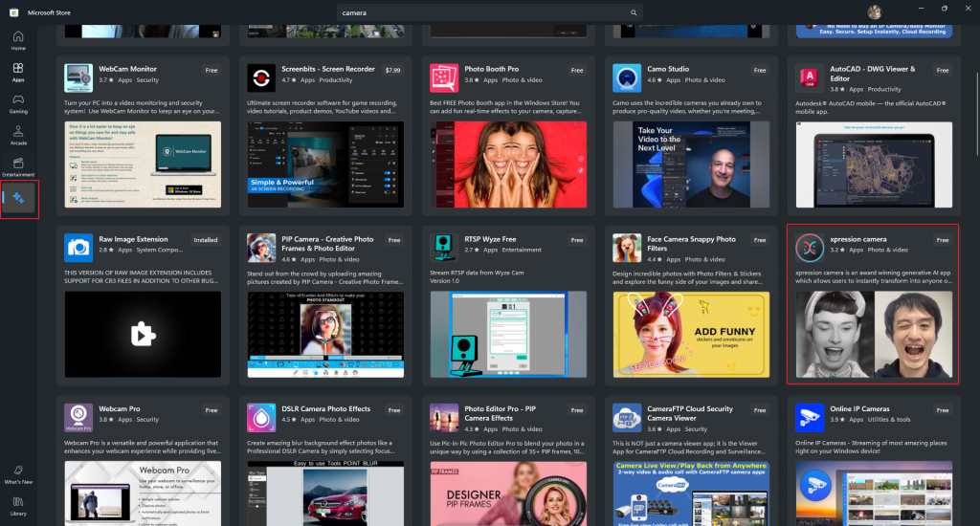Screen dimensions: 980x526
Task: Open the AutoCAD DWG Viewer app icon
Action: (810, 78)
